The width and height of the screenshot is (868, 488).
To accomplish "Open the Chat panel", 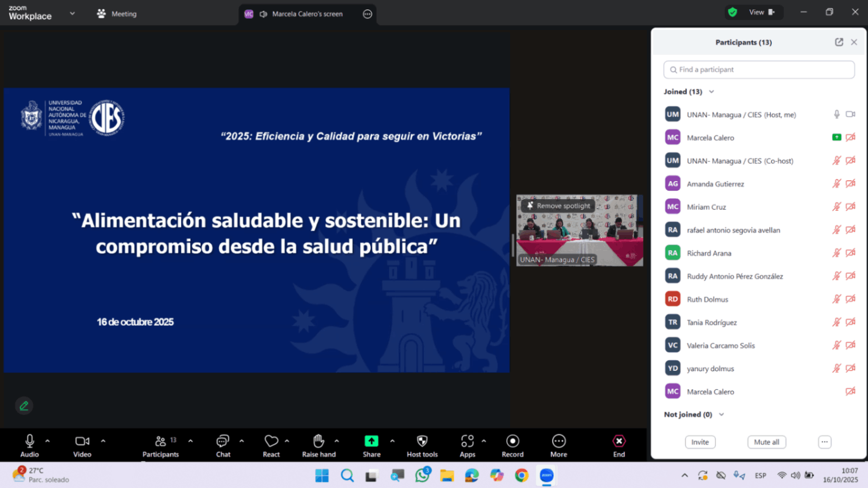I will pos(223,442).
